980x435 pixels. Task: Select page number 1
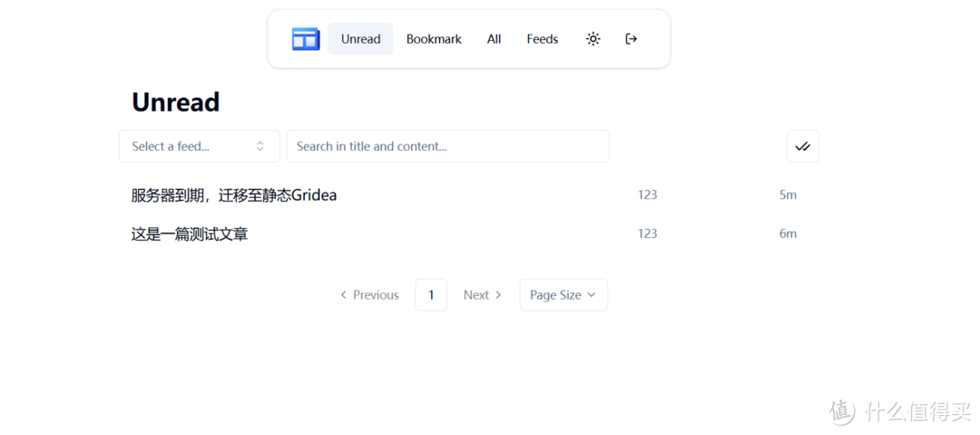pyautogui.click(x=431, y=295)
